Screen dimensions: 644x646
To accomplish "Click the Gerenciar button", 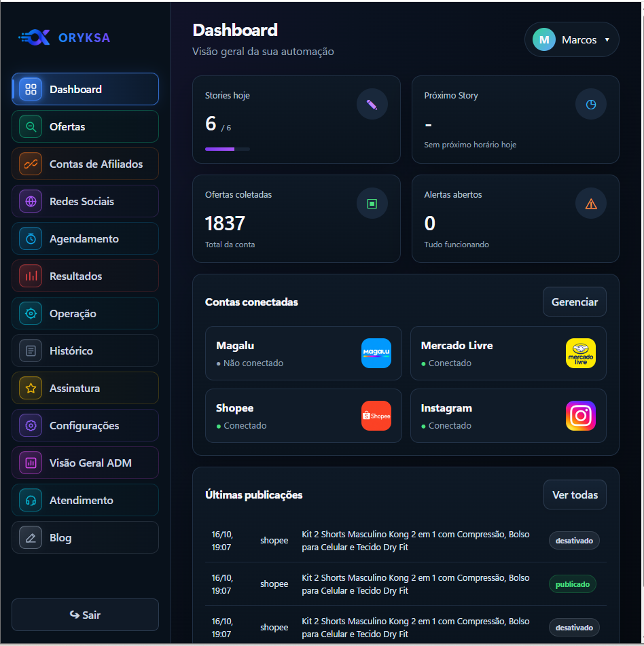I will coord(574,302).
